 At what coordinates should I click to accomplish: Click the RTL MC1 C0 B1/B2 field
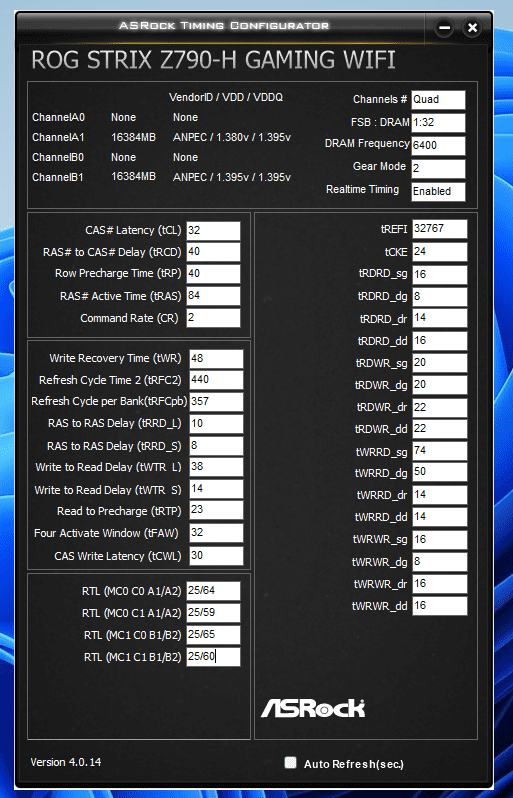213,635
